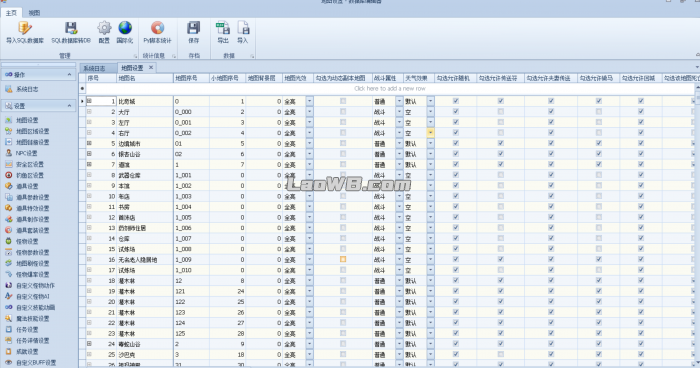The height and width of the screenshot is (368, 700).
Task: Open 地图光效 dropdown in row 1
Action: 309,101
